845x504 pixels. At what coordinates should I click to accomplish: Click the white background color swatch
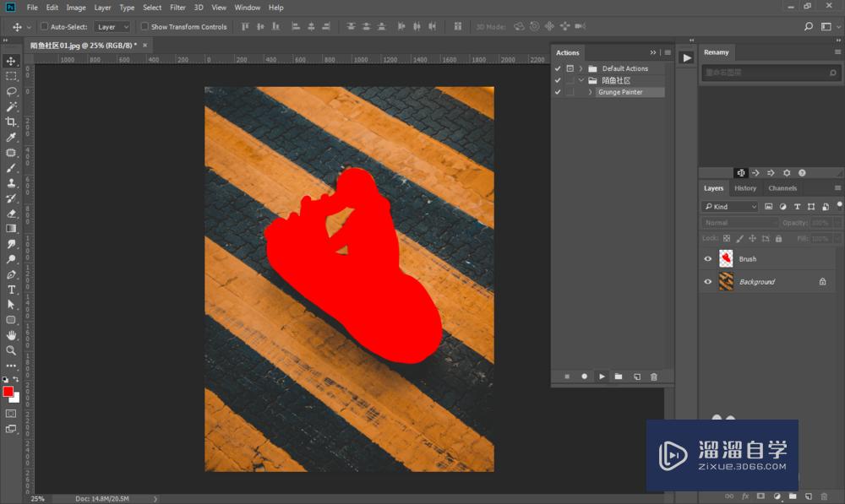tap(16, 399)
